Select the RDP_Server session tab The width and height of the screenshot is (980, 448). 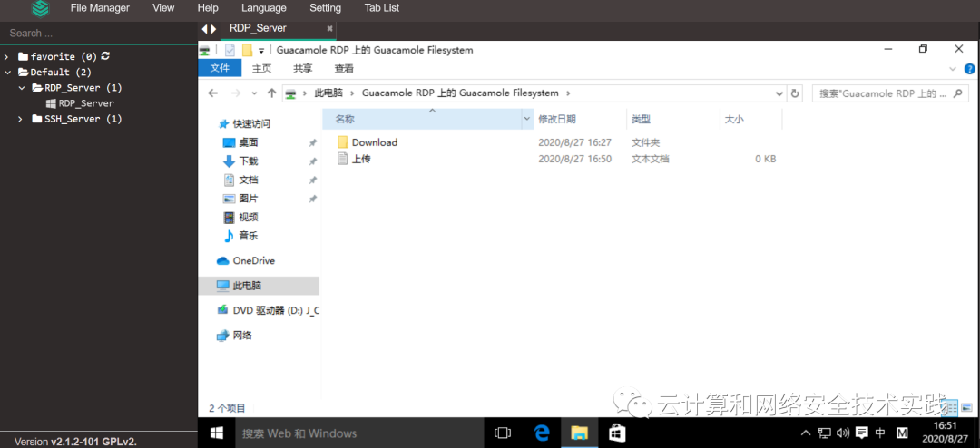(258, 28)
